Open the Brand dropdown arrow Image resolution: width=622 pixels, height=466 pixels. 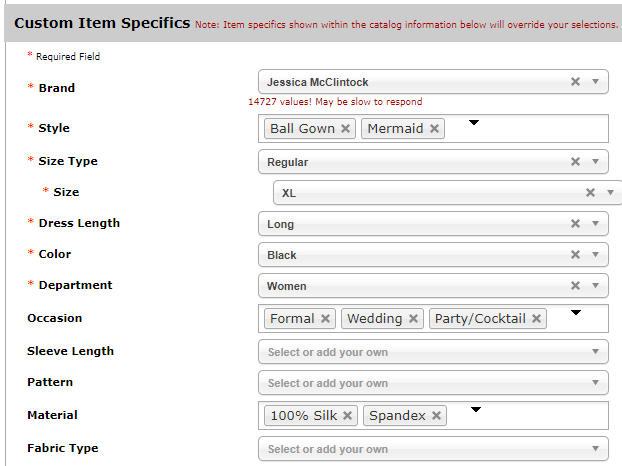(595, 82)
